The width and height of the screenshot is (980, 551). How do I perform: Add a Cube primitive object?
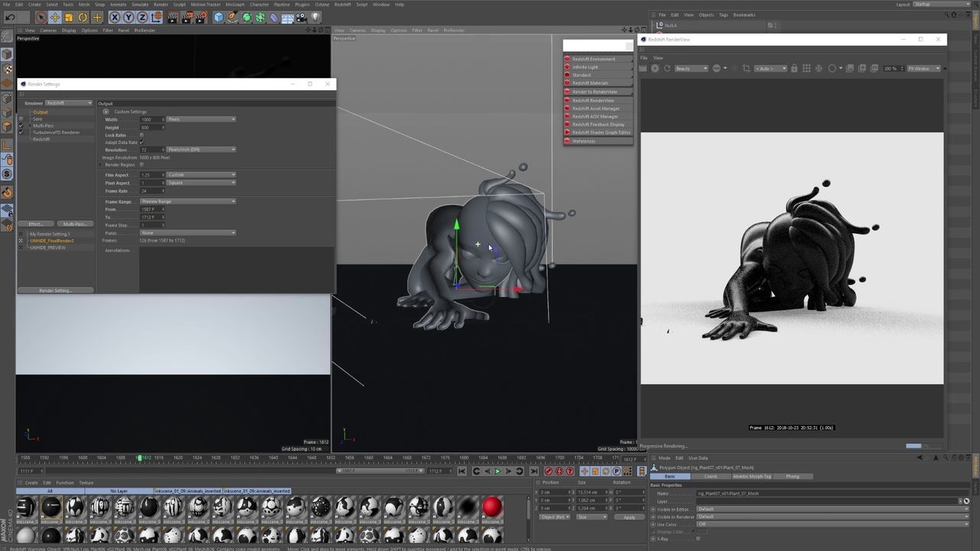point(219,17)
